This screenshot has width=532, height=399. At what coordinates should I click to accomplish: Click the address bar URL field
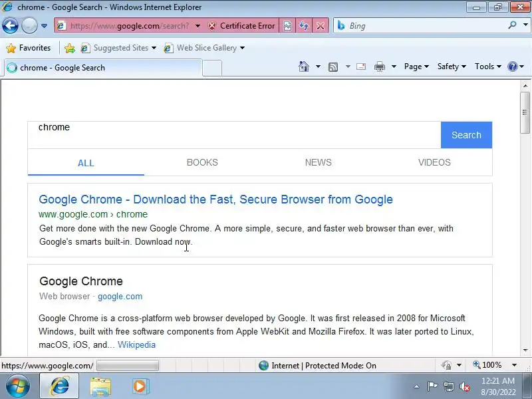(129, 26)
